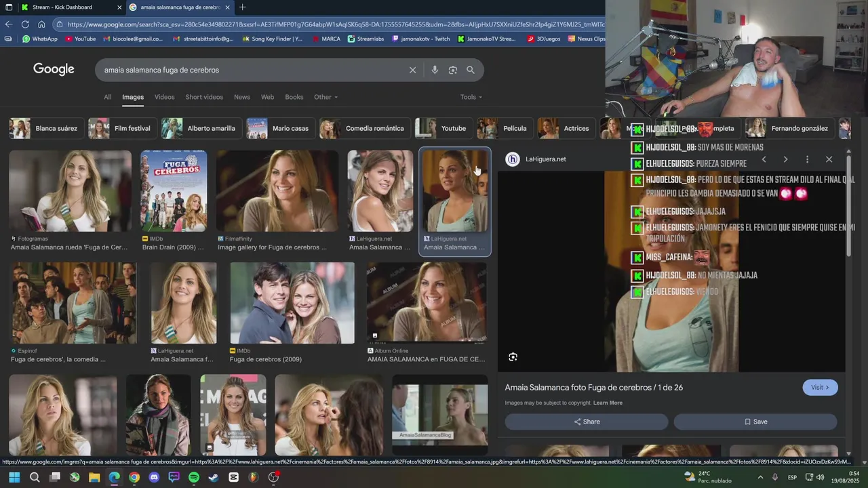Open the Album Online image result thumbnail
Image resolution: width=868 pixels, height=488 pixels.
pyautogui.click(x=427, y=302)
